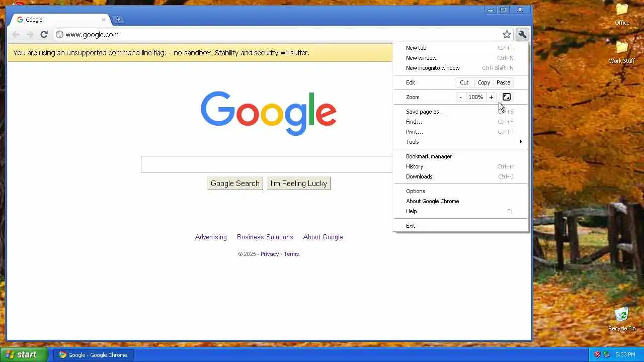Image resolution: width=644 pixels, height=362 pixels.
Task: Open the Office folder on desktop
Action: [x=622, y=14]
